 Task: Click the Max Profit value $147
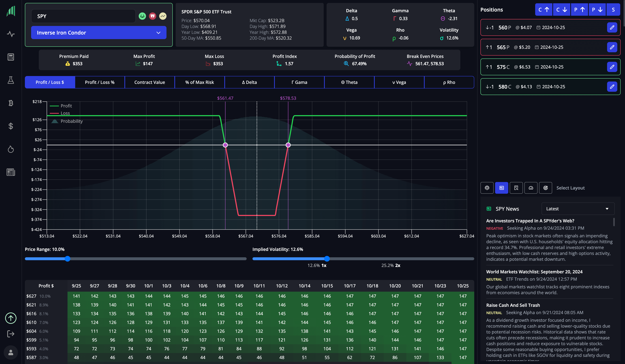point(148,64)
